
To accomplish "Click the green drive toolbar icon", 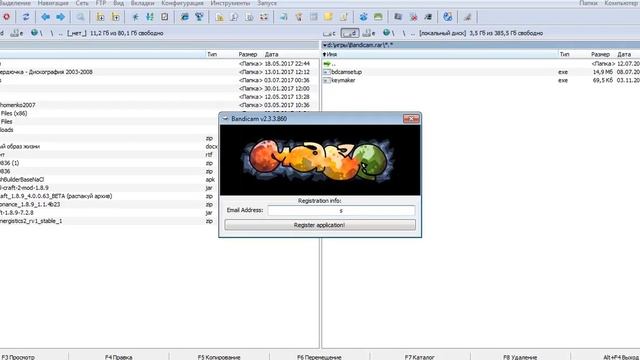I will [378, 17].
